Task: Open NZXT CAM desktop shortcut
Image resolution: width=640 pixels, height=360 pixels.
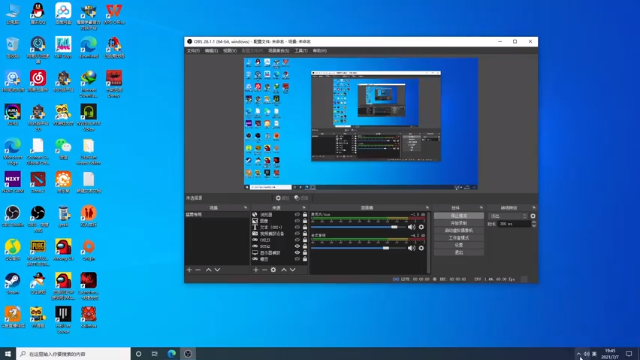Action: tap(13, 182)
